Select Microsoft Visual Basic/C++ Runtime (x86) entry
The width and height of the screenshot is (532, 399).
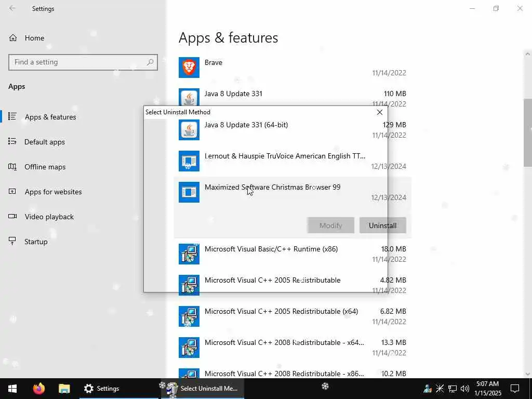click(x=271, y=249)
